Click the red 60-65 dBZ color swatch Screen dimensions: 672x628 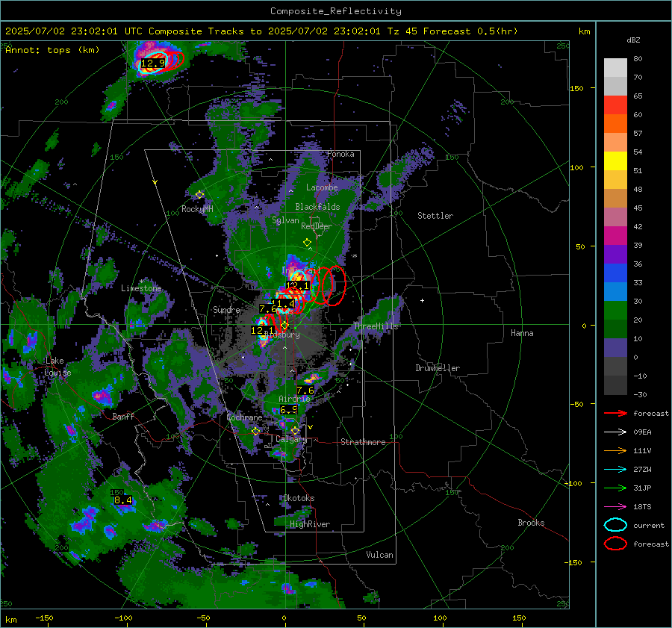click(x=615, y=105)
